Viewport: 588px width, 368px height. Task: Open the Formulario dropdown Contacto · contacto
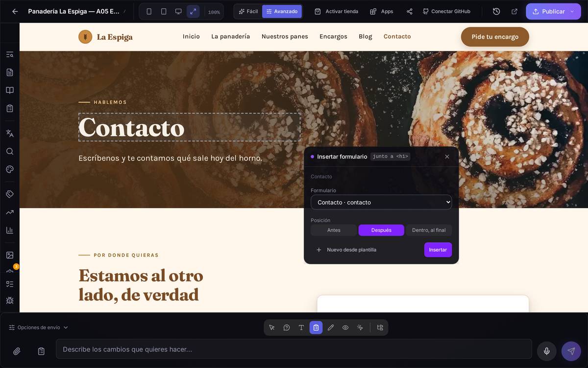click(381, 202)
